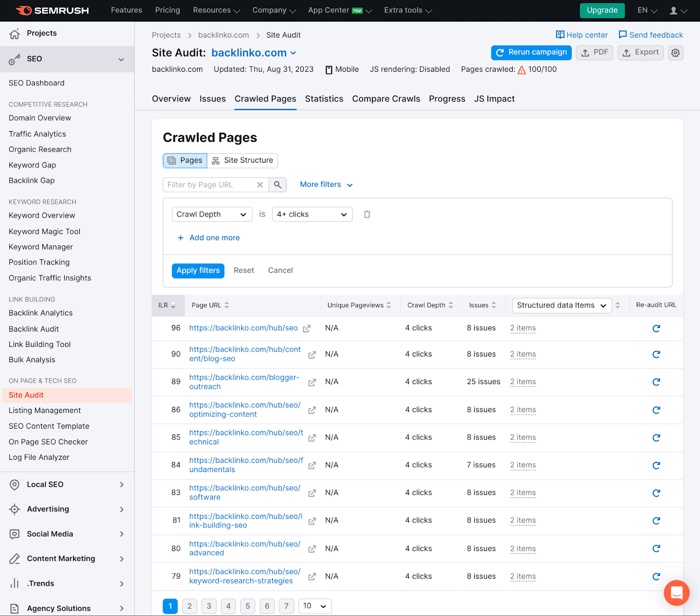Sort by Structured data Items arrows

point(618,305)
